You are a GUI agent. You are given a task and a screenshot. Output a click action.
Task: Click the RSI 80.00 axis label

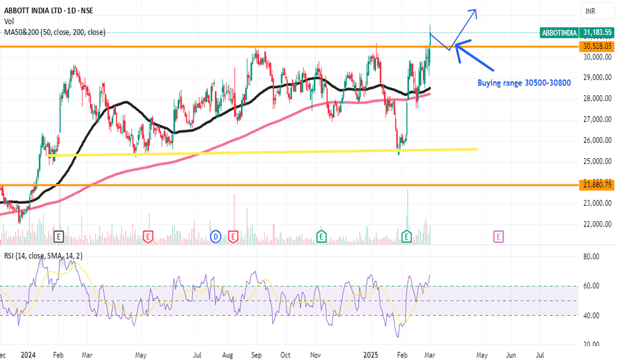591,257
